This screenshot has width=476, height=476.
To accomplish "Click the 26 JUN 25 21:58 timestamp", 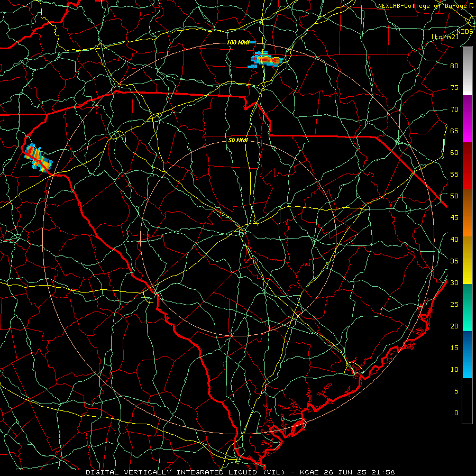I will (359, 472).
